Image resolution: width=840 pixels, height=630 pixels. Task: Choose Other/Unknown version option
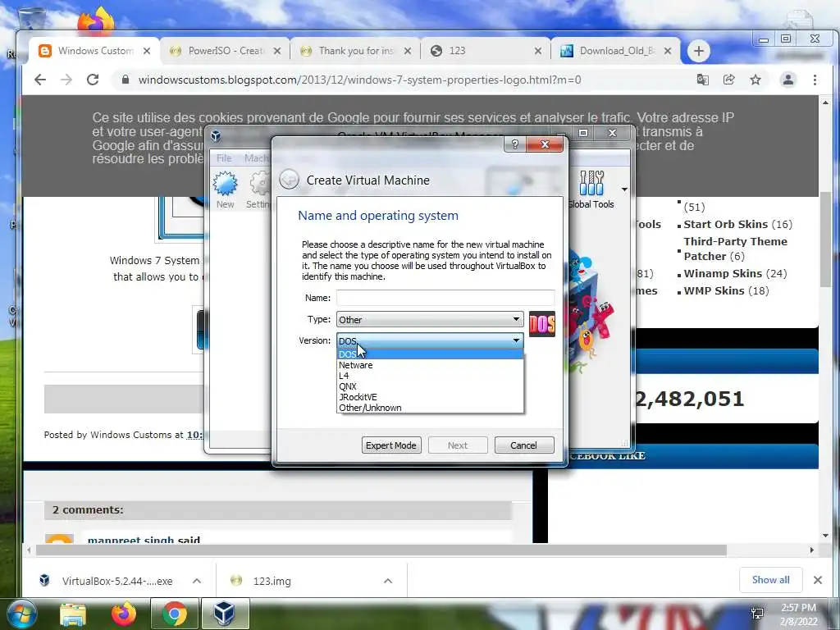(430, 408)
